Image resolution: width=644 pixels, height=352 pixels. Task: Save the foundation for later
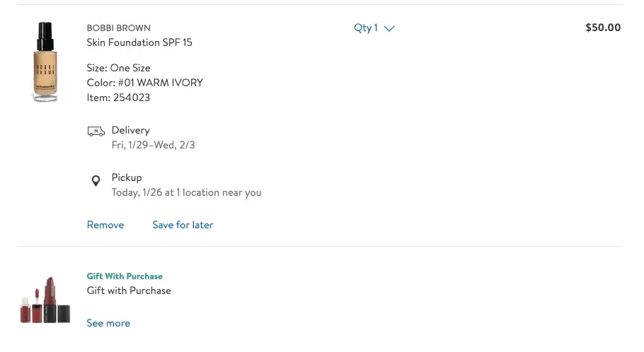pos(183,225)
